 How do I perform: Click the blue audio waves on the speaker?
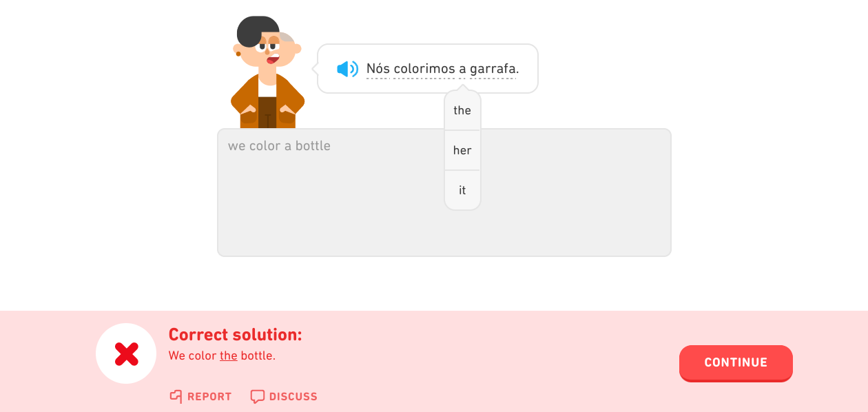[x=354, y=68]
